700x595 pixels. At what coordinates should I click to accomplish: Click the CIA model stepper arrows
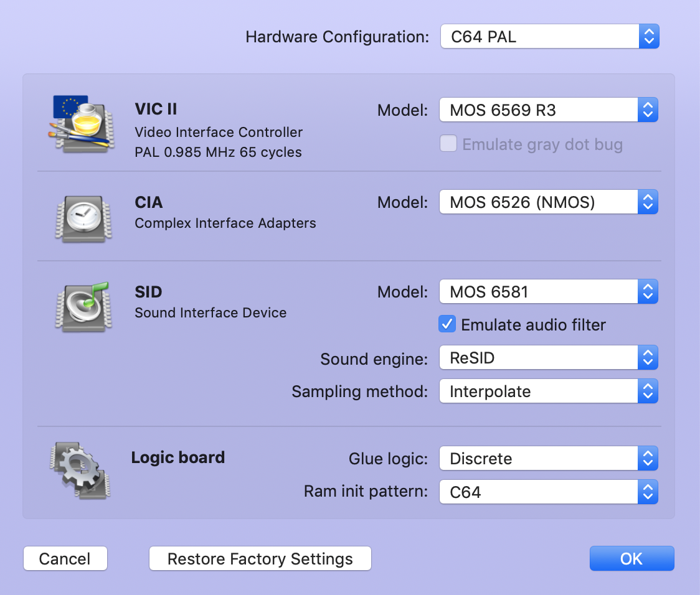click(x=648, y=202)
